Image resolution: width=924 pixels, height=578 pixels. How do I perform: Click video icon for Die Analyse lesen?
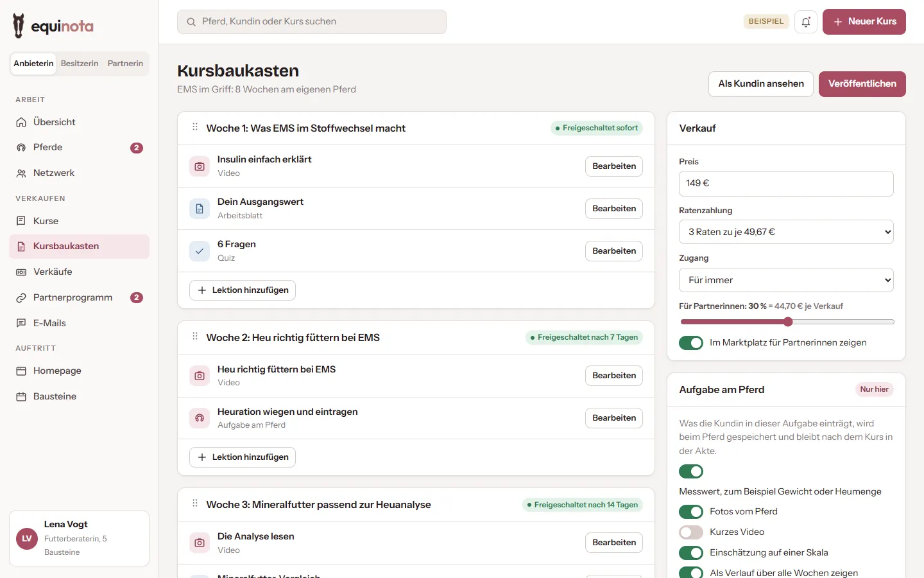200,543
